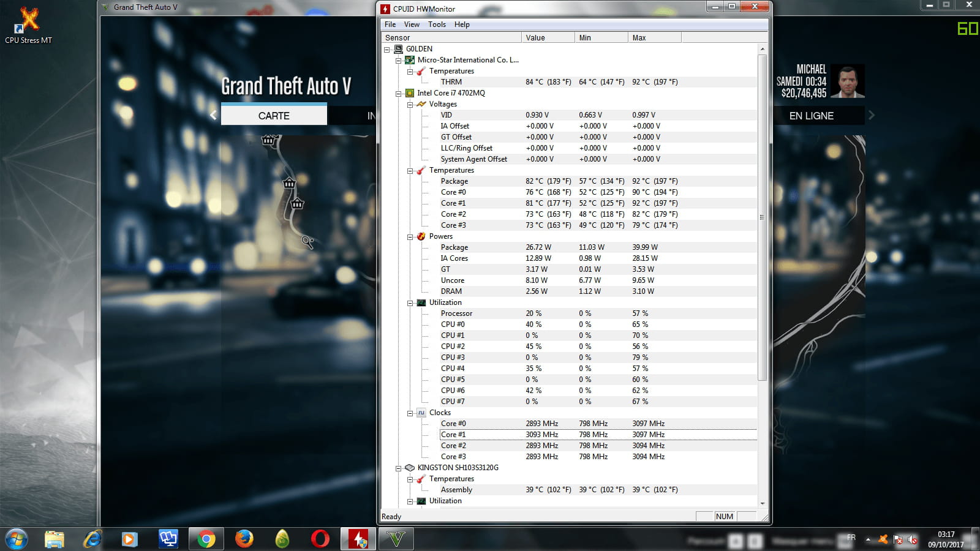Click the Micro-Star motherboard icon
Viewport: 980px width, 551px height.
click(410, 60)
